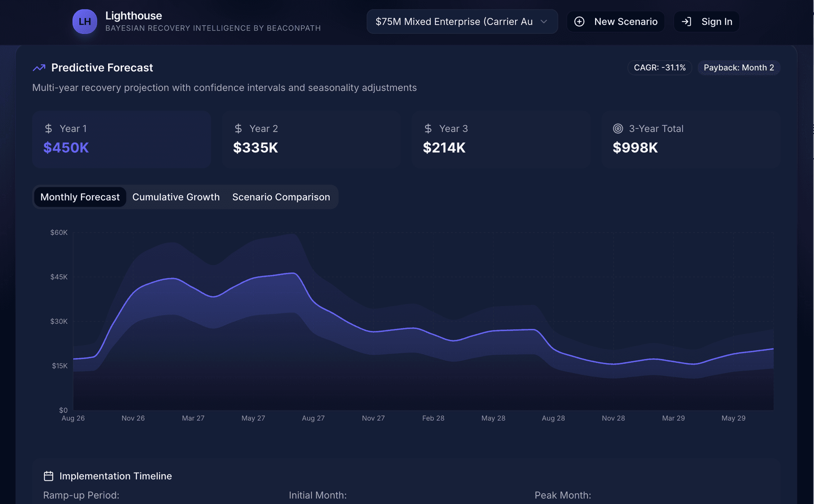
Task: Click the $60K y-axis label
Action: pyautogui.click(x=59, y=233)
